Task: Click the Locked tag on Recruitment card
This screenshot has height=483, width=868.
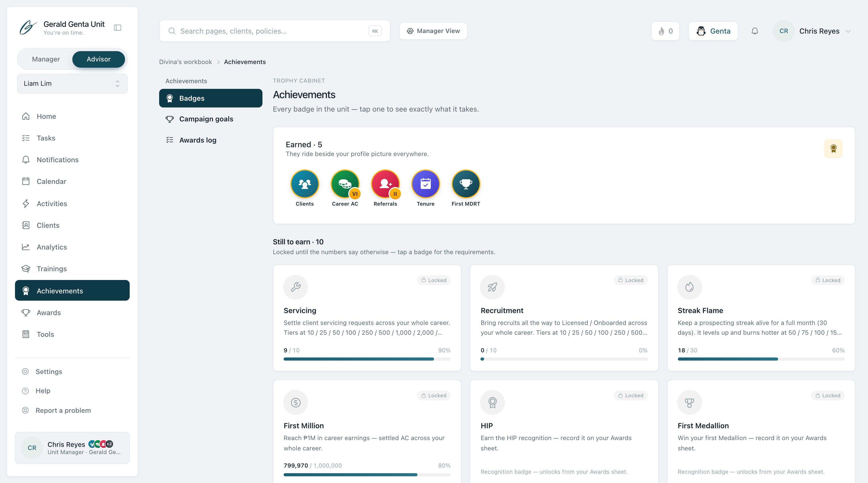Action: [x=631, y=280]
